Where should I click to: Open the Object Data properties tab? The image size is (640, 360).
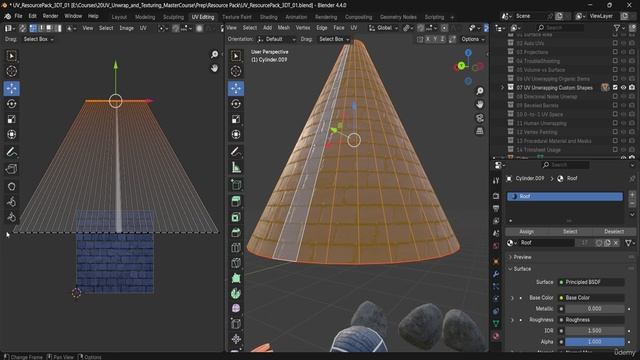point(496,324)
